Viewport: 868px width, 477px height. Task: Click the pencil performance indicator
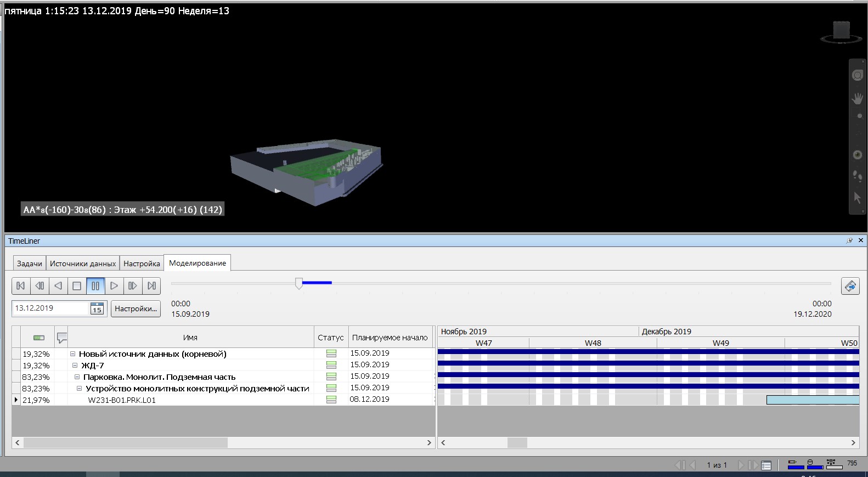(x=796, y=464)
